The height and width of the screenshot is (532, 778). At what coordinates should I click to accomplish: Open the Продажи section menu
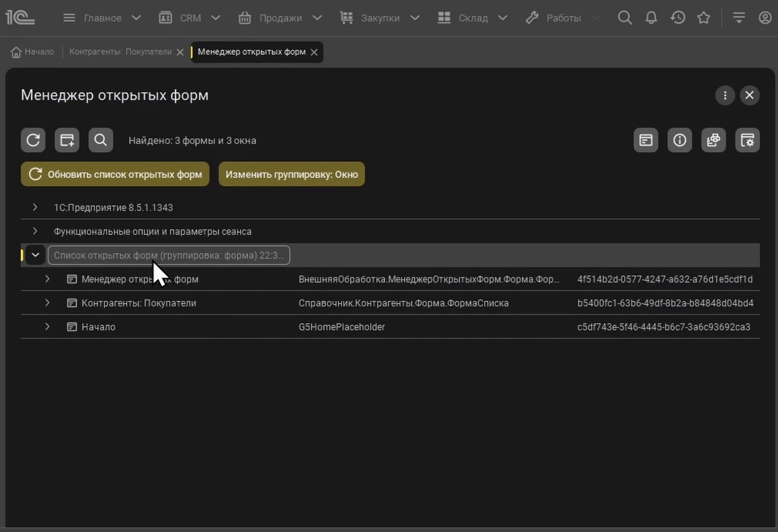pos(280,18)
